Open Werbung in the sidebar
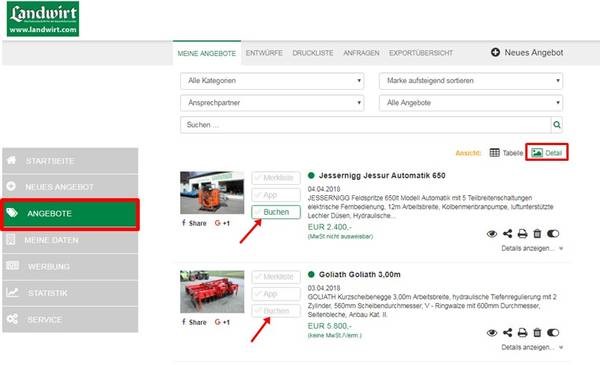Image resolution: width=600 pixels, height=365 pixels. pyautogui.click(x=70, y=267)
